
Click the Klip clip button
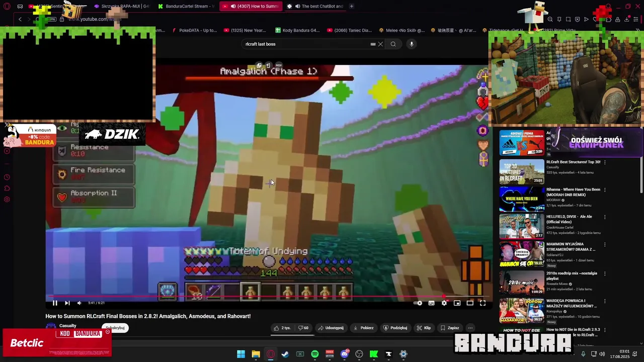coord(424,328)
